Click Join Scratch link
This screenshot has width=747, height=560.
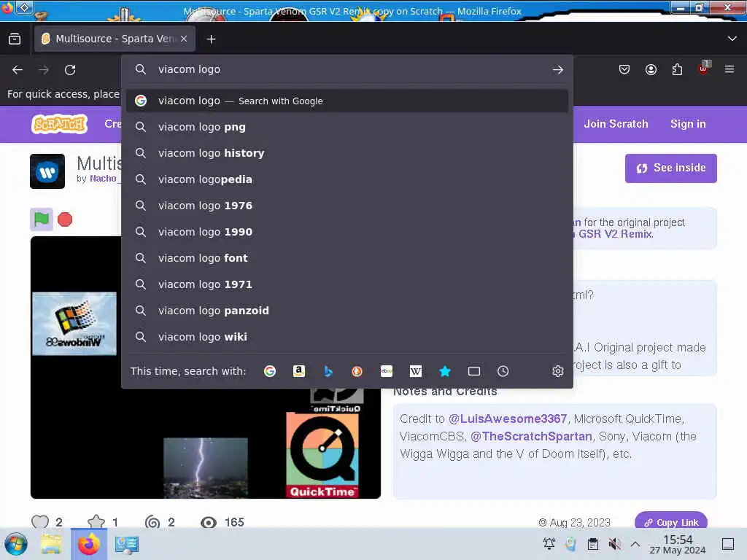616,124
